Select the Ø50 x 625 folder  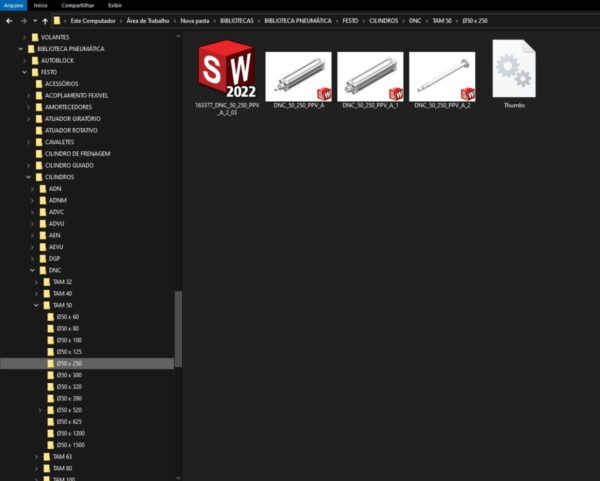[65, 422]
